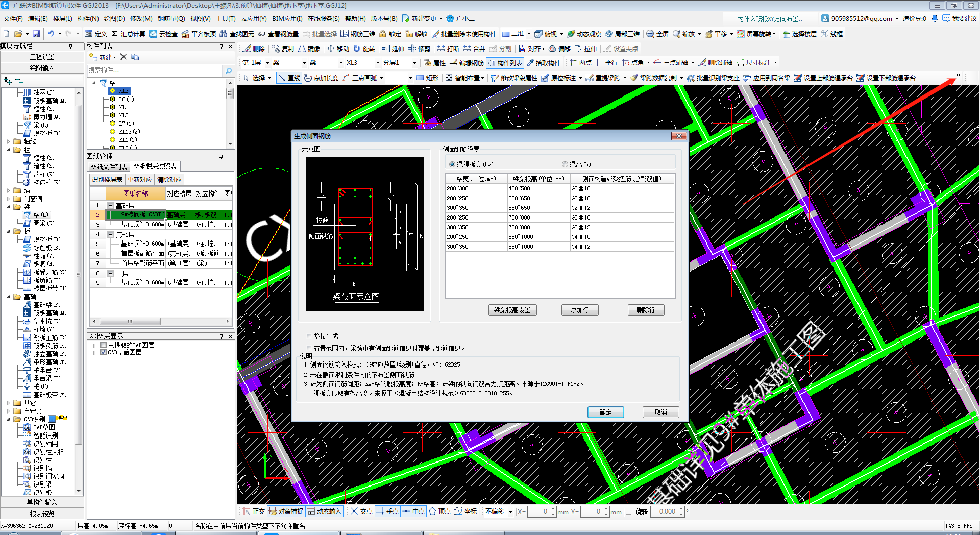Screen dimensions: 980x535
Task: Toggle CAD原始图层 layer checkbox
Action: point(104,352)
